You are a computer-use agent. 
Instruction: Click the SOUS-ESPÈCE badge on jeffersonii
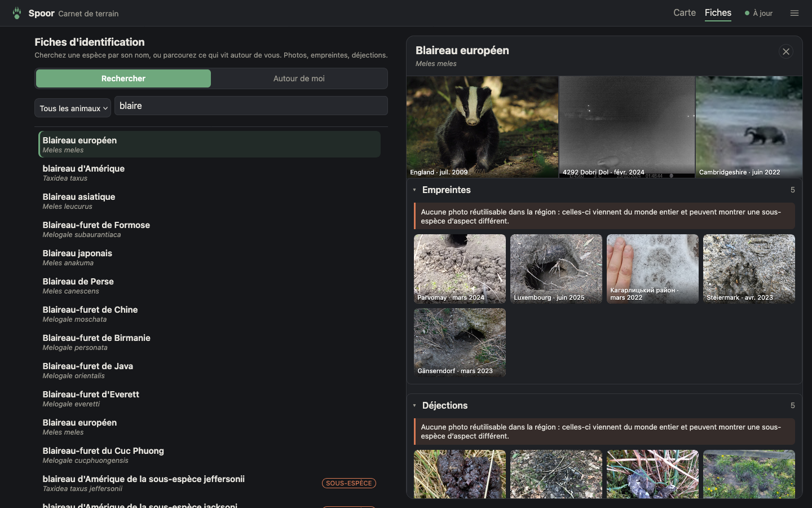pos(349,483)
